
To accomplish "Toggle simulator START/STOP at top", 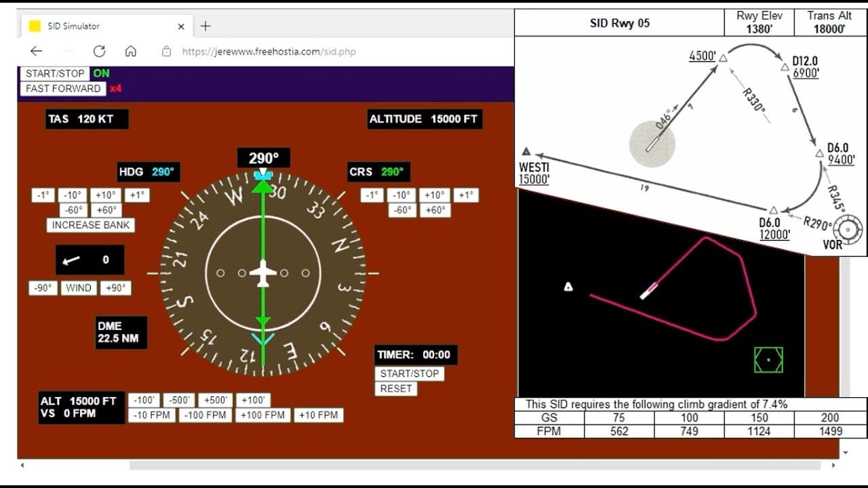I will [x=55, y=73].
